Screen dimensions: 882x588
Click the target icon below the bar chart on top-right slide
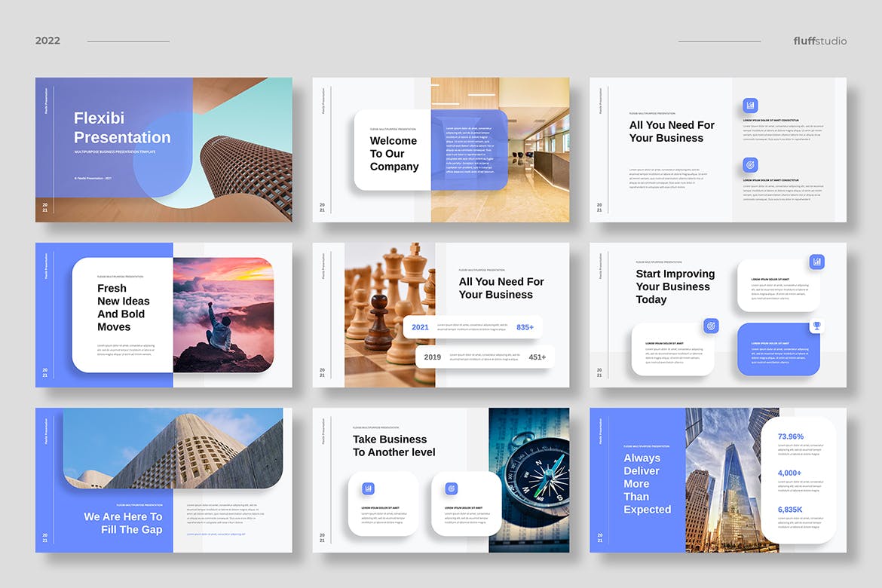click(751, 164)
